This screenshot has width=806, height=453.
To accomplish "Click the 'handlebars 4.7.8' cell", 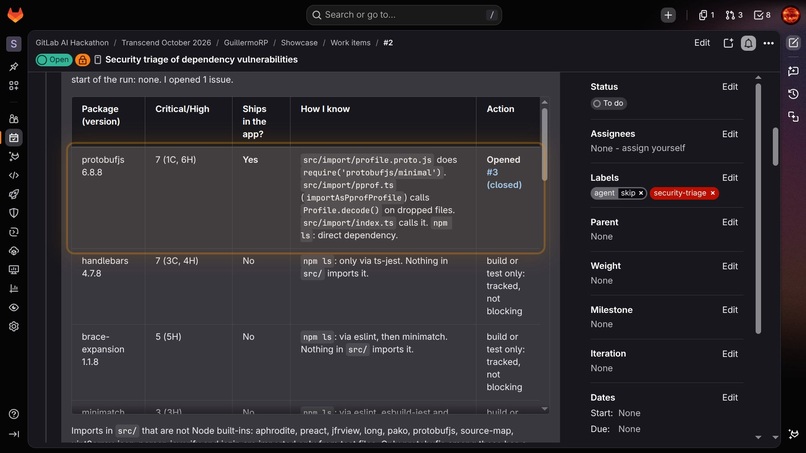I will click(108, 286).
